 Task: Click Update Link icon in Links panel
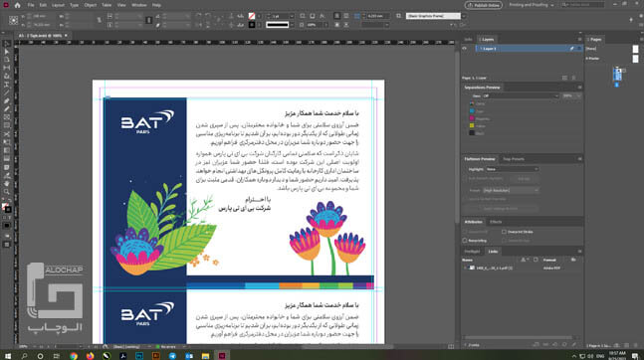point(564,345)
